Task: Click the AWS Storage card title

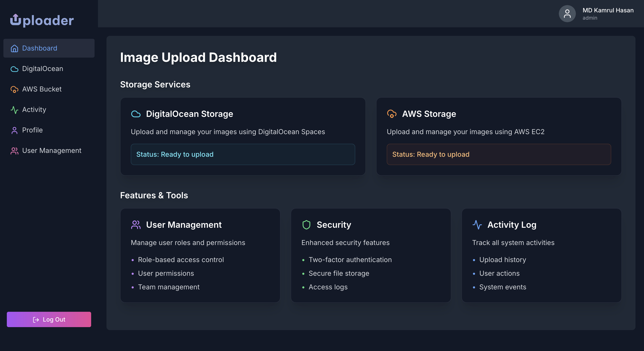Action: coord(429,114)
